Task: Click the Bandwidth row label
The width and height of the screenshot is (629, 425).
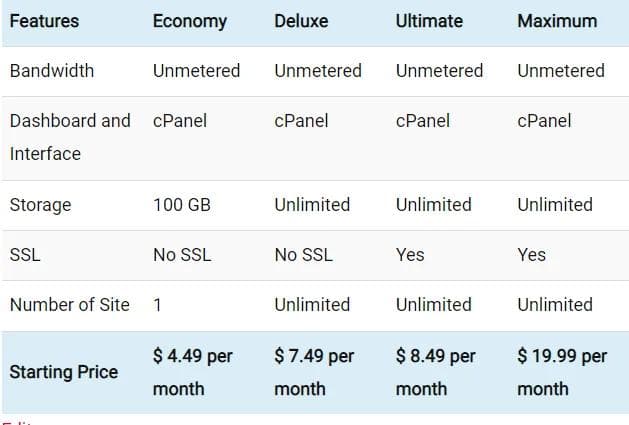Action: pyautogui.click(x=52, y=71)
